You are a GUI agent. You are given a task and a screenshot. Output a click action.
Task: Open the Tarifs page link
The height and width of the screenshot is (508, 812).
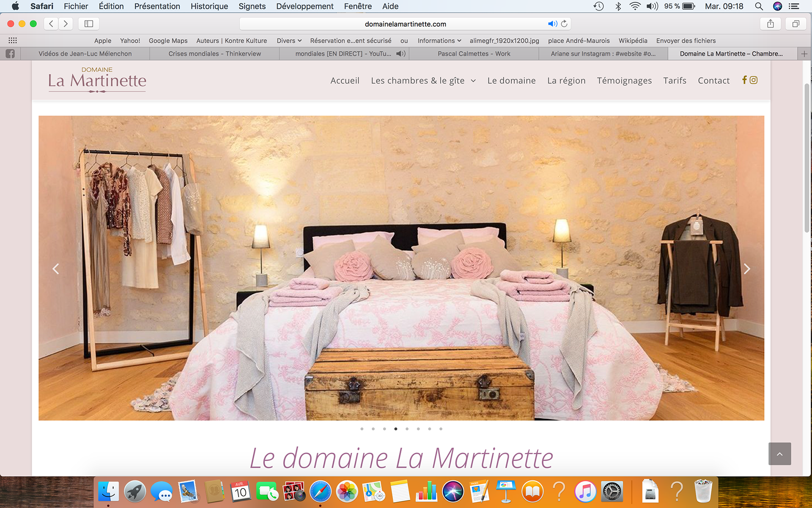[675, 80]
